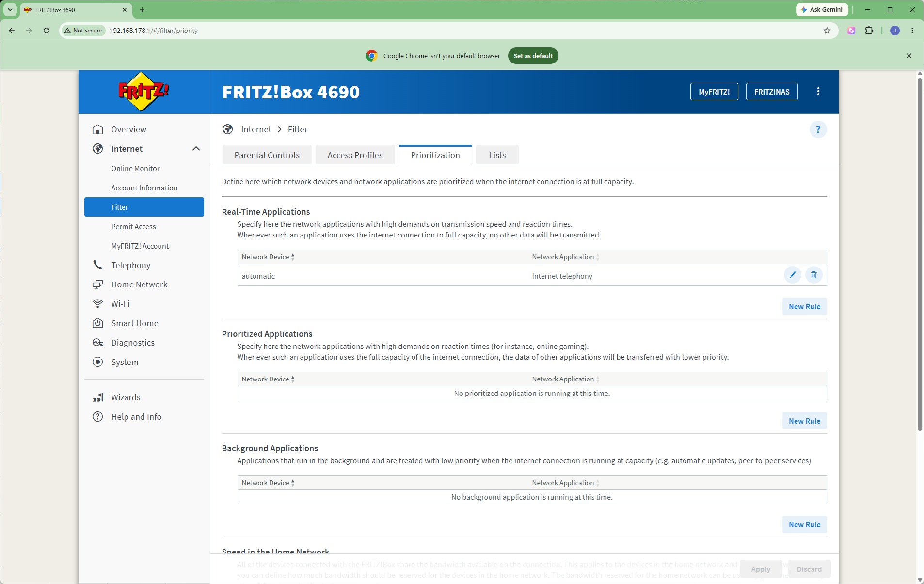Open the Chrome profile avatar

click(895, 31)
